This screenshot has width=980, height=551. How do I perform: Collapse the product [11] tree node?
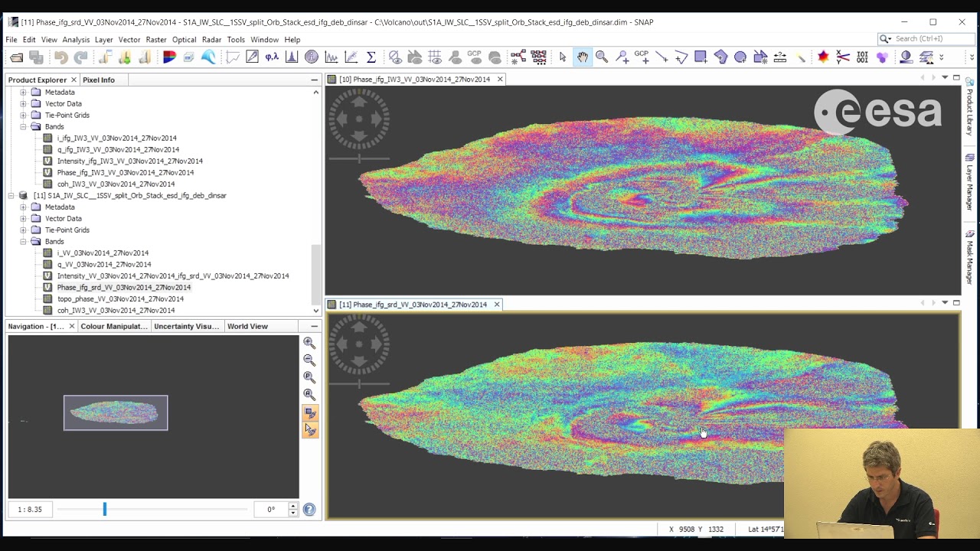tap(11, 195)
